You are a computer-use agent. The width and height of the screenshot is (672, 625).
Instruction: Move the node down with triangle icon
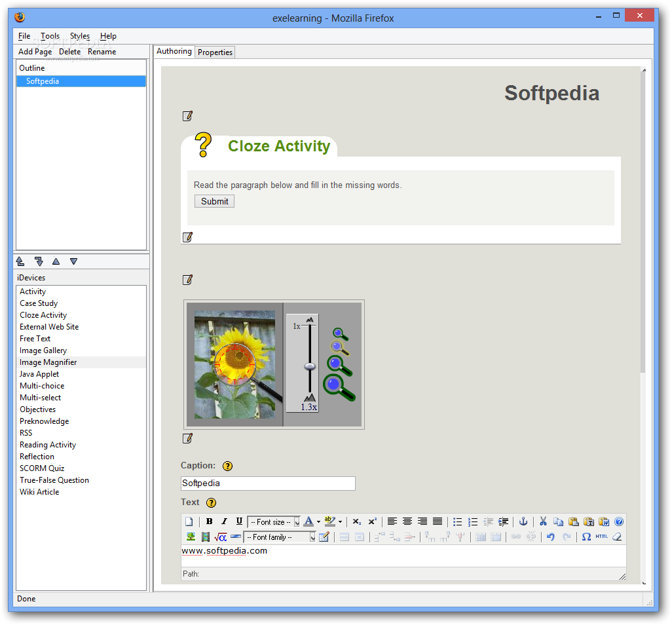click(x=74, y=261)
